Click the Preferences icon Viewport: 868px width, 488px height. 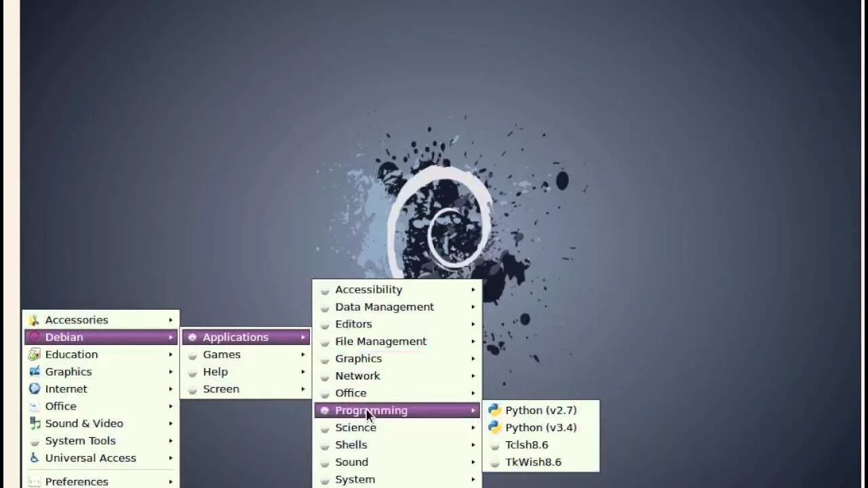[34, 481]
